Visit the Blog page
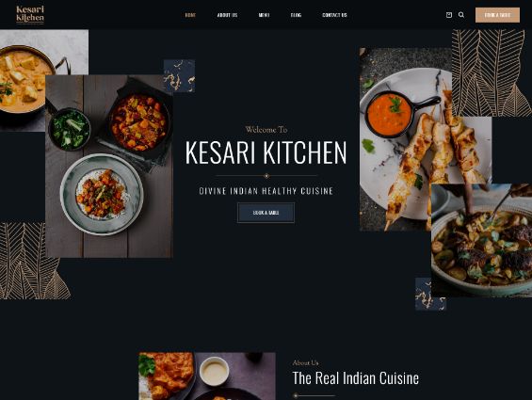The image size is (532, 400). (x=296, y=15)
